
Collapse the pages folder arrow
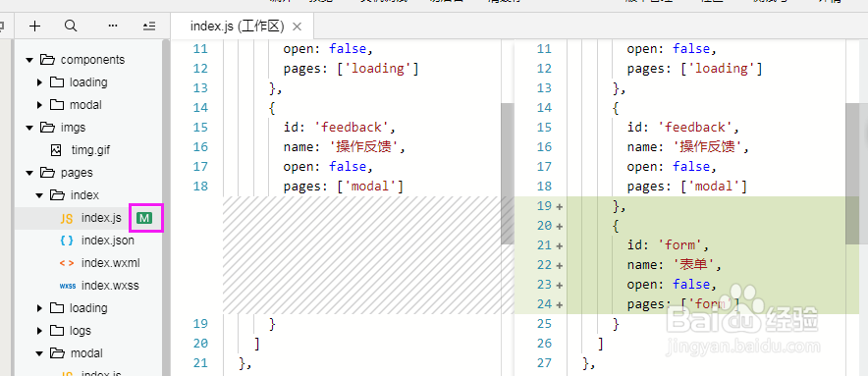click(29, 173)
